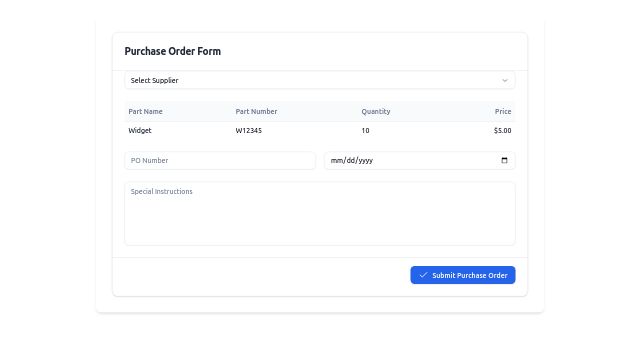Select the month portion of date

pyautogui.click(x=337, y=160)
